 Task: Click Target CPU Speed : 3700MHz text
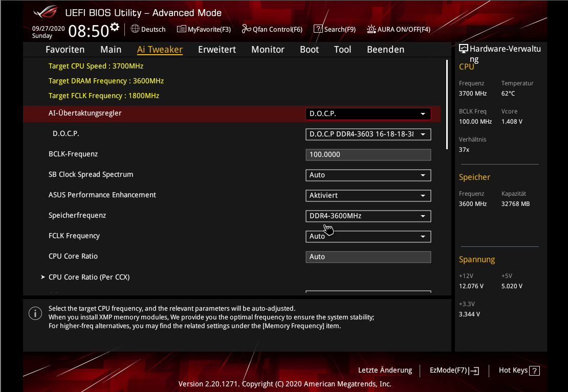(96, 66)
